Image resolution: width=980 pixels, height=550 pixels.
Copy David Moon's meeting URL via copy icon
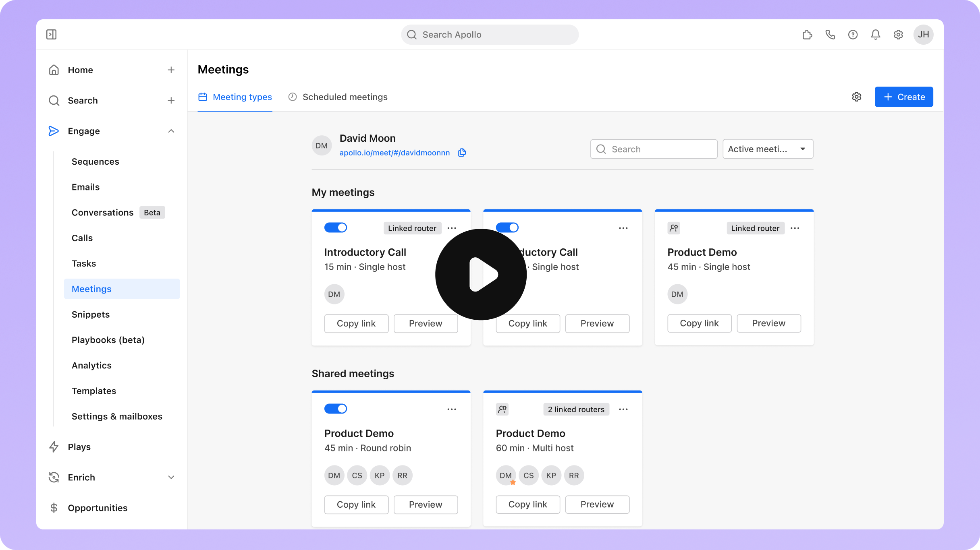pos(462,153)
